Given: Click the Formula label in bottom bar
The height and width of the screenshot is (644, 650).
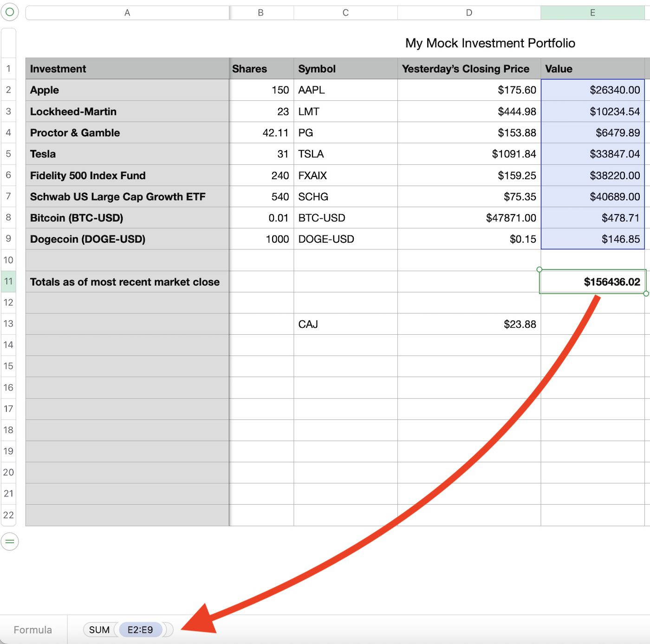Looking at the screenshot, I should 33,630.
